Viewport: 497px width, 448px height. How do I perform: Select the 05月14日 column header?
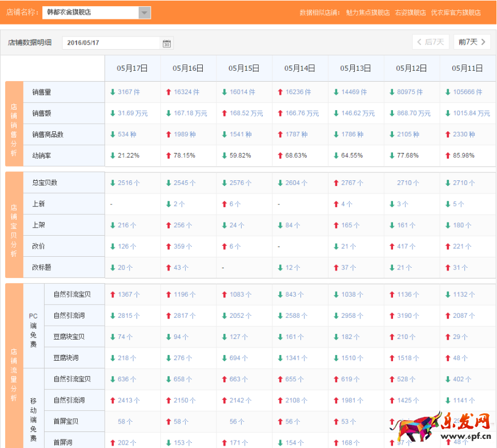300,68
